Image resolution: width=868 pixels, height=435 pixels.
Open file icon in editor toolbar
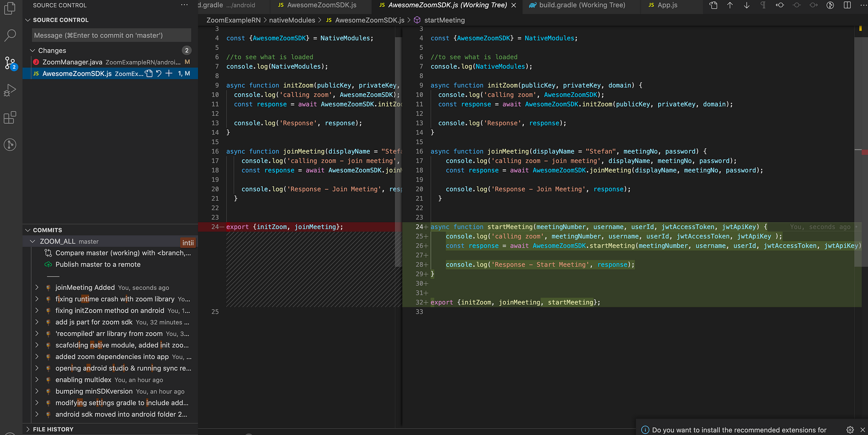point(713,5)
